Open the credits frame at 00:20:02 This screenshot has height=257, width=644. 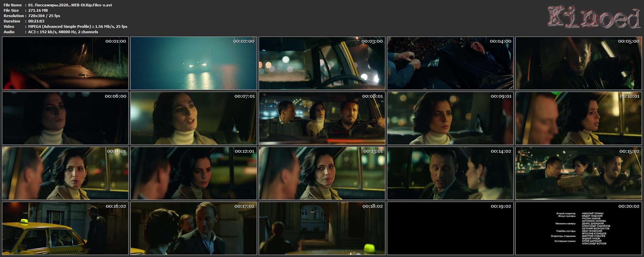pos(578,228)
